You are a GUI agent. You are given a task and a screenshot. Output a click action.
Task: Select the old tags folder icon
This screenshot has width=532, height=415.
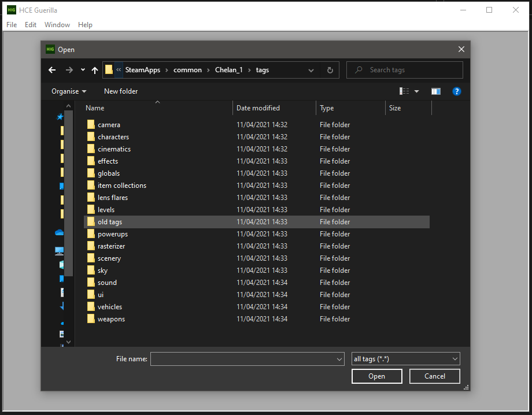pyautogui.click(x=91, y=222)
